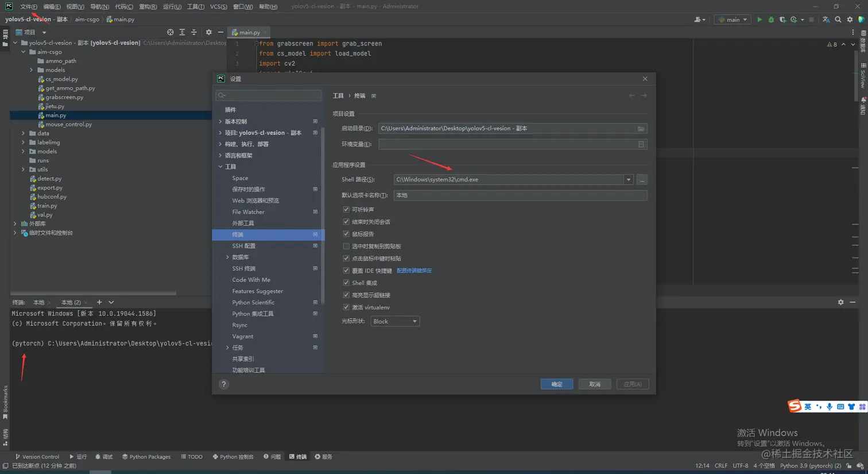868x474 pixels.
Task: Uncheck 覆盖 IDE 快捷键 checkbox
Action: point(346,271)
